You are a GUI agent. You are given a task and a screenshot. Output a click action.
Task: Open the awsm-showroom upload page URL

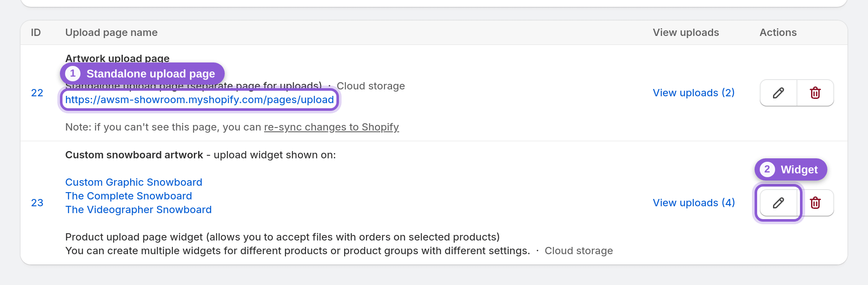point(199,100)
